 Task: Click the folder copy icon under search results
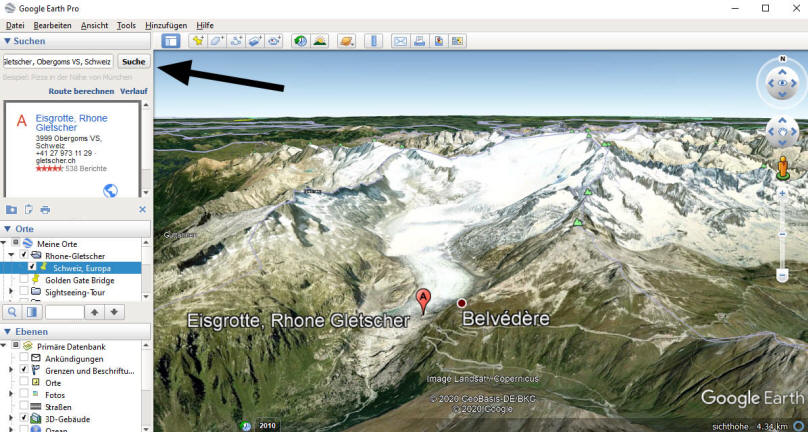coord(11,209)
